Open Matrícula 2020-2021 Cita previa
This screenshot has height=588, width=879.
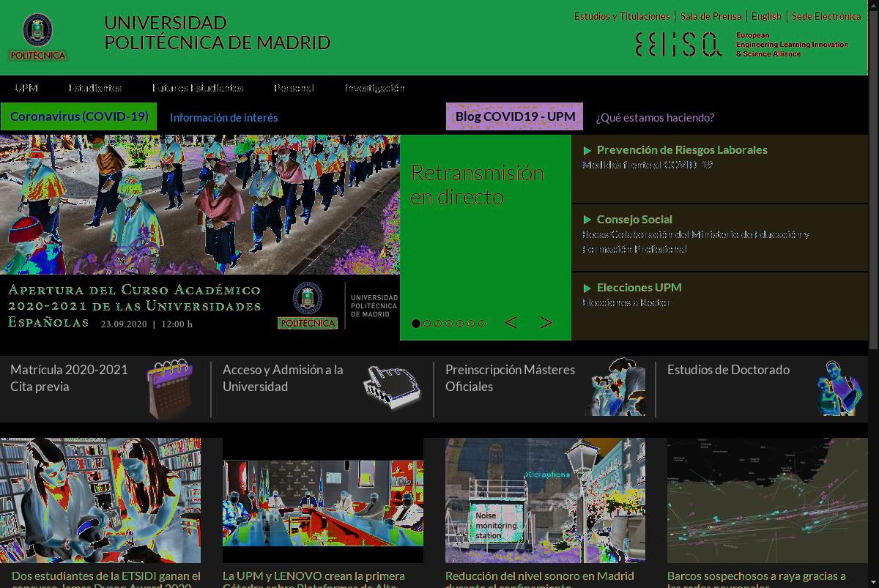click(x=69, y=378)
